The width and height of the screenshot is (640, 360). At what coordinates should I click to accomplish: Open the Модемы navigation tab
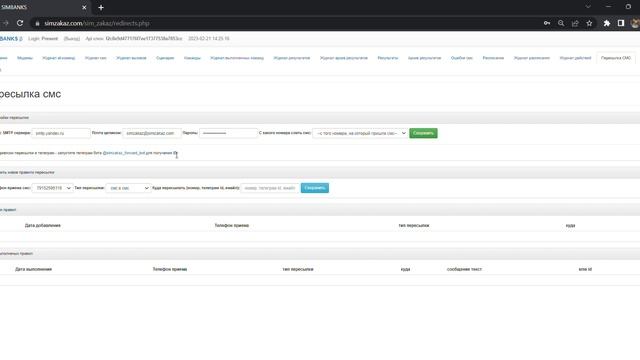24,58
